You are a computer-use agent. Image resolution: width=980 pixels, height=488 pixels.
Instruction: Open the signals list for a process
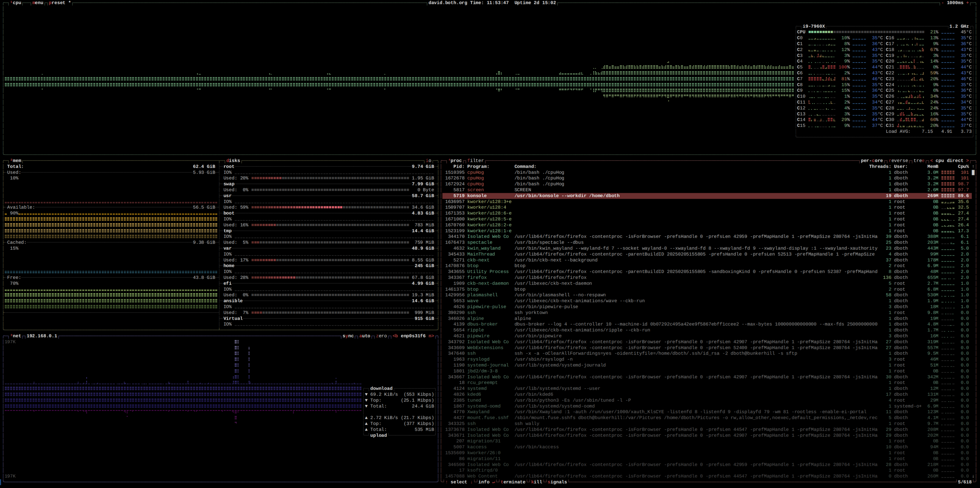557,482
